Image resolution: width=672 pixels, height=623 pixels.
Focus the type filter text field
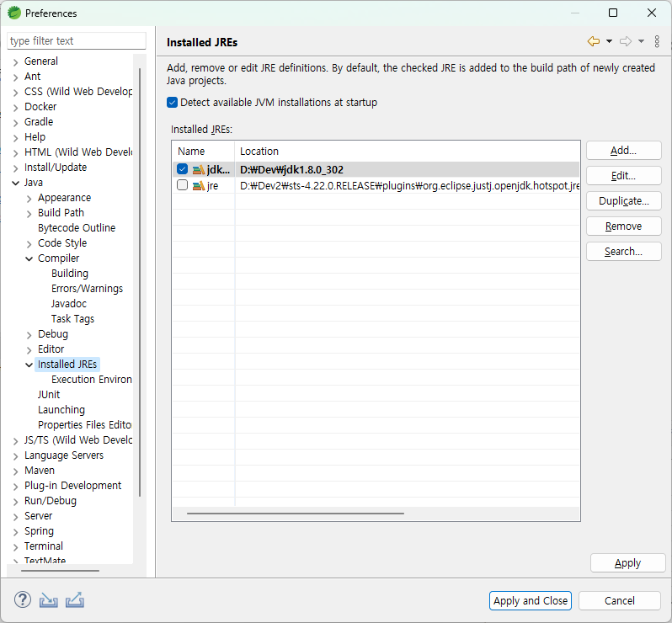(77, 40)
